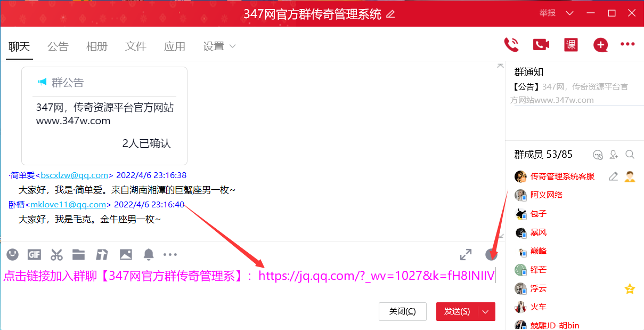The height and width of the screenshot is (330, 644).
Task: Open the bscxlzw@qq.com email link
Action: point(75,175)
